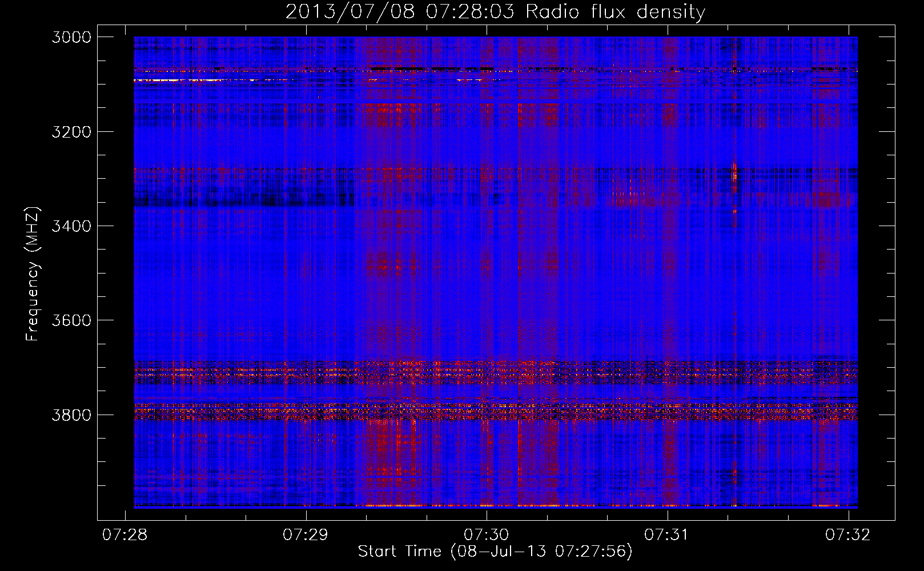Click the 07:32 time axis label
Viewport: 924px width, 571px height.
pos(848,535)
